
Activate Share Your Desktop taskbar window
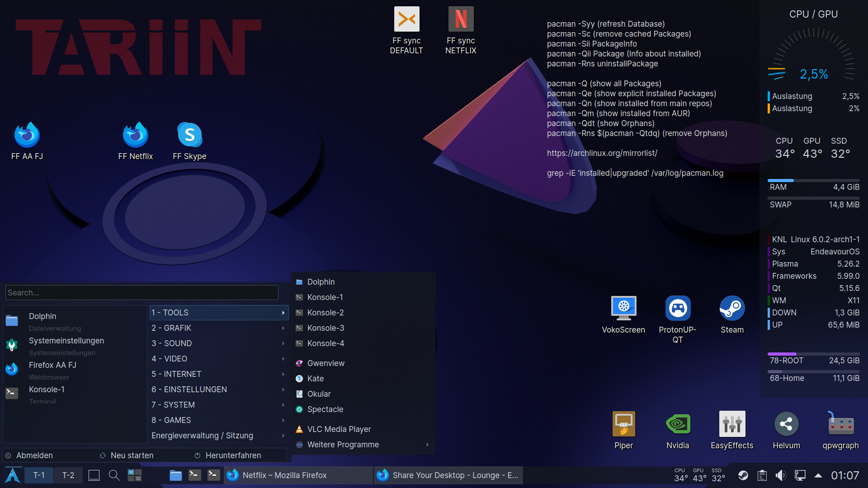pos(448,475)
